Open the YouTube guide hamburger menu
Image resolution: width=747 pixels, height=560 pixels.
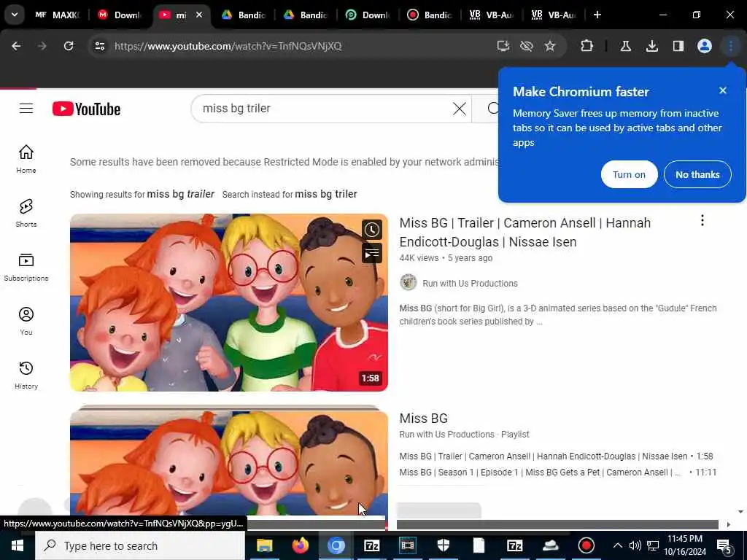pos(26,109)
